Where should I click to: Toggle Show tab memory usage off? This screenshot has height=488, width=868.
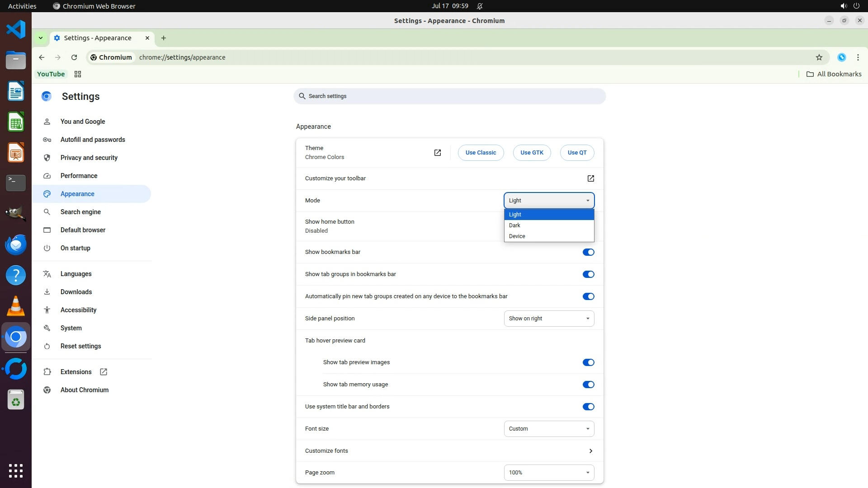[x=588, y=385]
